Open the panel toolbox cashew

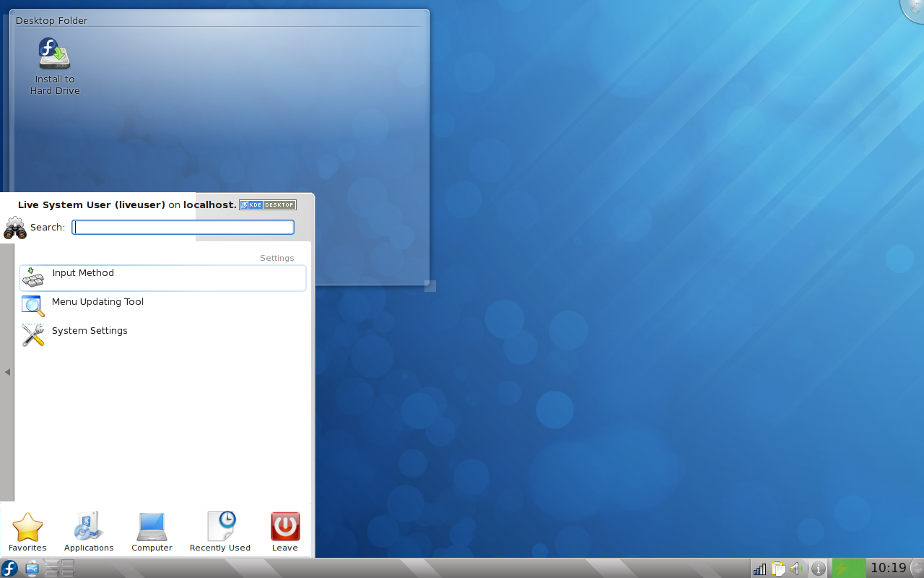coord(918,569)
